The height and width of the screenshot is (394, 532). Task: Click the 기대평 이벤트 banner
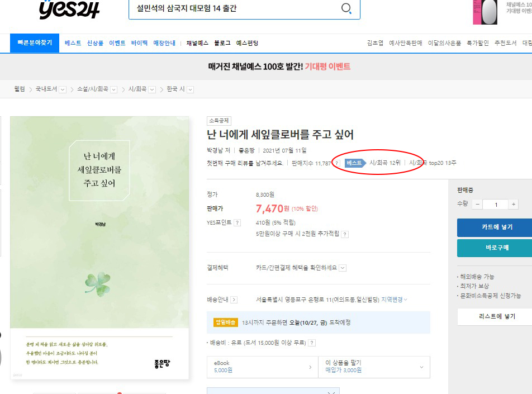279,67
